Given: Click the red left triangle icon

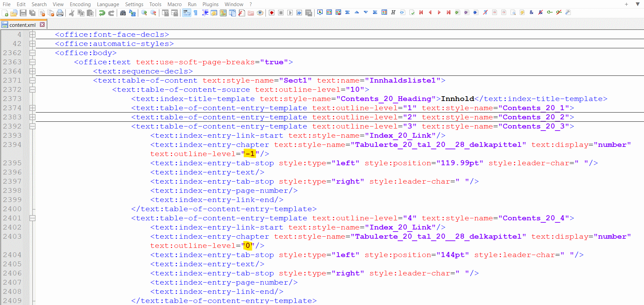Looking at the screenshot, I should (x=430, y=12).
